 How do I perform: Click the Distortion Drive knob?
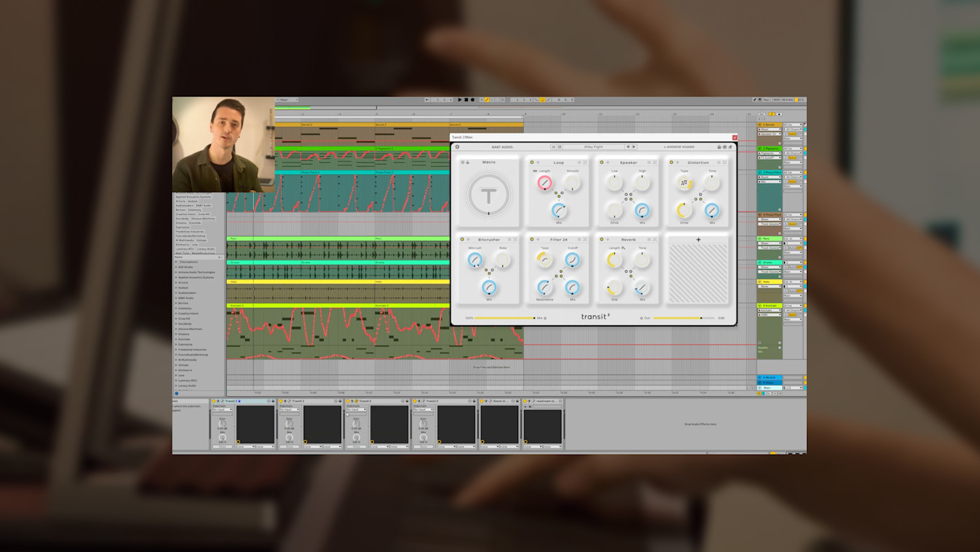[684, 210]
